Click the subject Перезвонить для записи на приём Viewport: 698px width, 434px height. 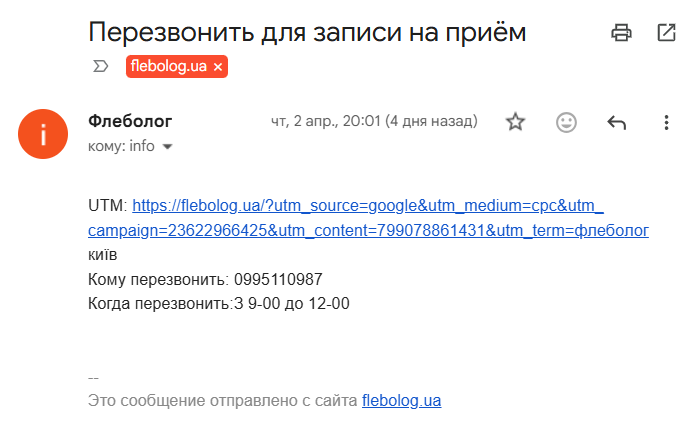[307, 32]
